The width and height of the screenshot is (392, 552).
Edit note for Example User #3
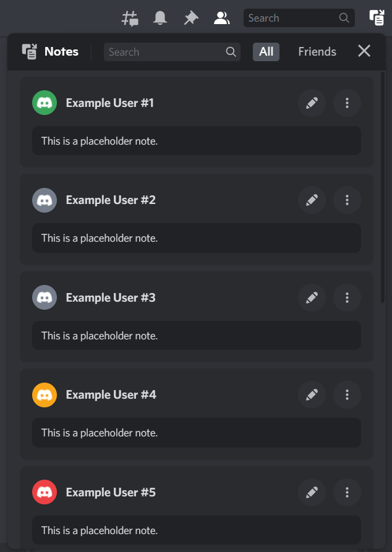(312, 297)
